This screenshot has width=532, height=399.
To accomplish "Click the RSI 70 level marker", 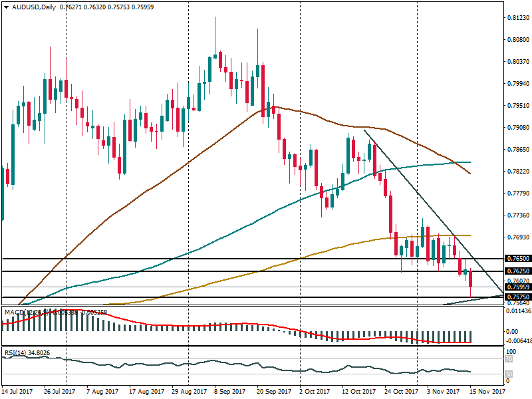I will pyautogui.click(x=507, y=359).
